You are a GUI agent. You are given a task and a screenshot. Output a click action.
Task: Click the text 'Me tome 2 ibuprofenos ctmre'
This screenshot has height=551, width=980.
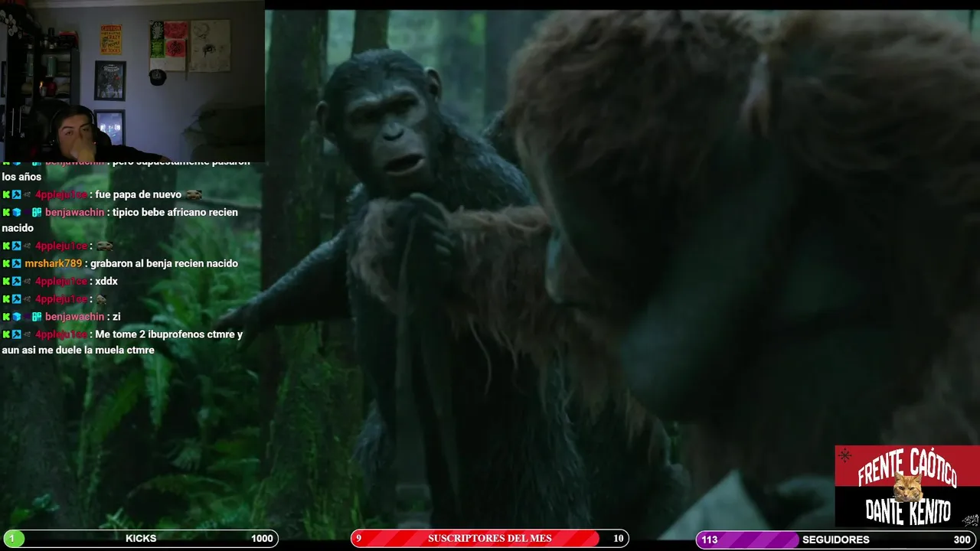click(162, 334)
